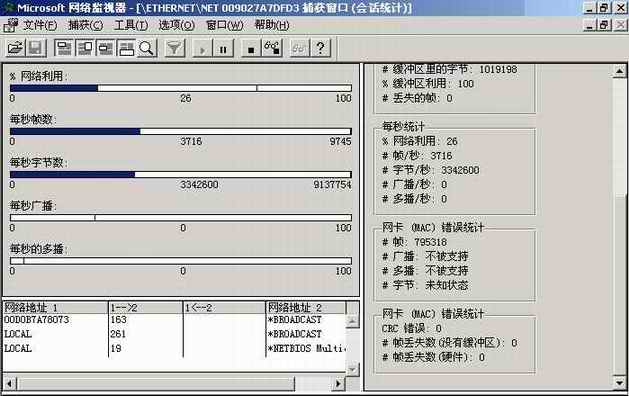Toggle the fourth pane-layout icon beside the magnifier
629x396 pixels.
coord(126,48)
